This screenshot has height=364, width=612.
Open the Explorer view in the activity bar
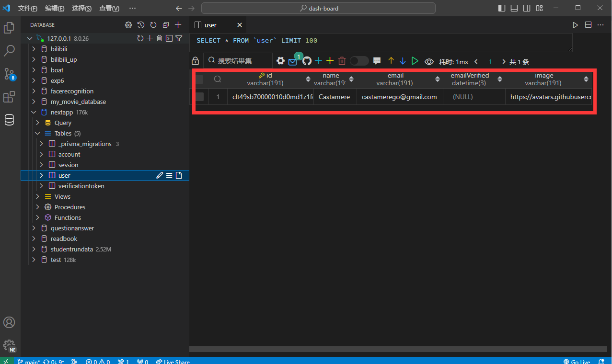click(x=9, y=28)
